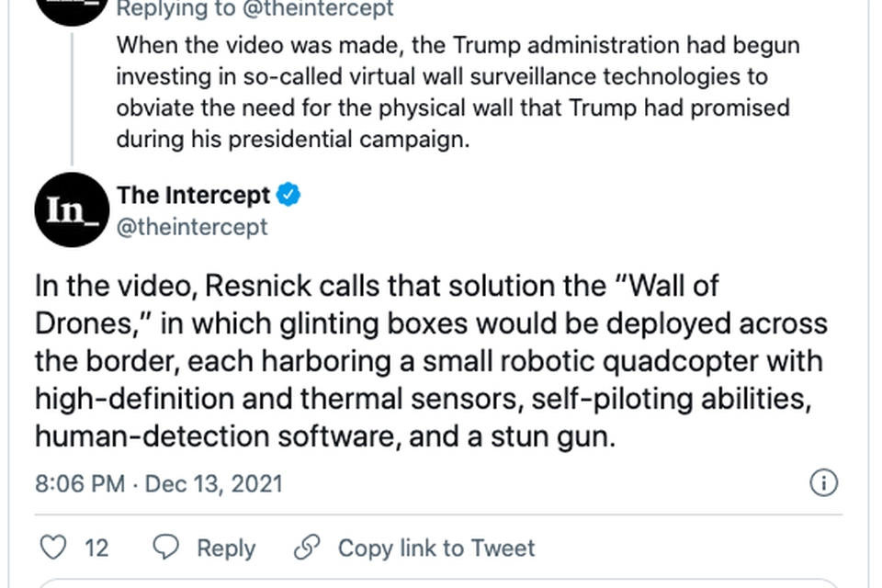Open The Intercept's round In_ avatar
Image resolution: width=882 pixels, height=588 pixels.
72,209
